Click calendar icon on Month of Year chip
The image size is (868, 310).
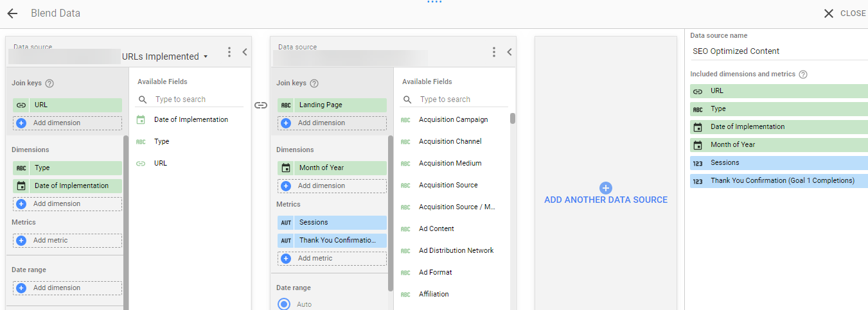(286, 168)
